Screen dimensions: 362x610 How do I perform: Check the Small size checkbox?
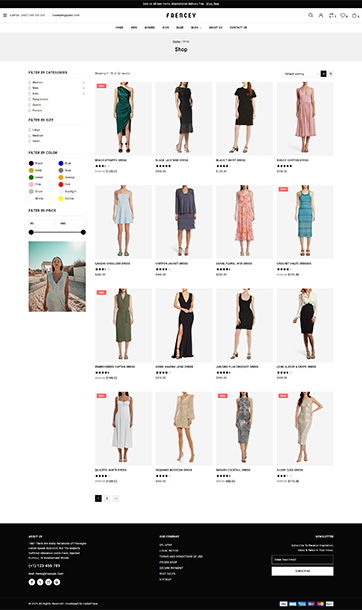coord(30,141)
